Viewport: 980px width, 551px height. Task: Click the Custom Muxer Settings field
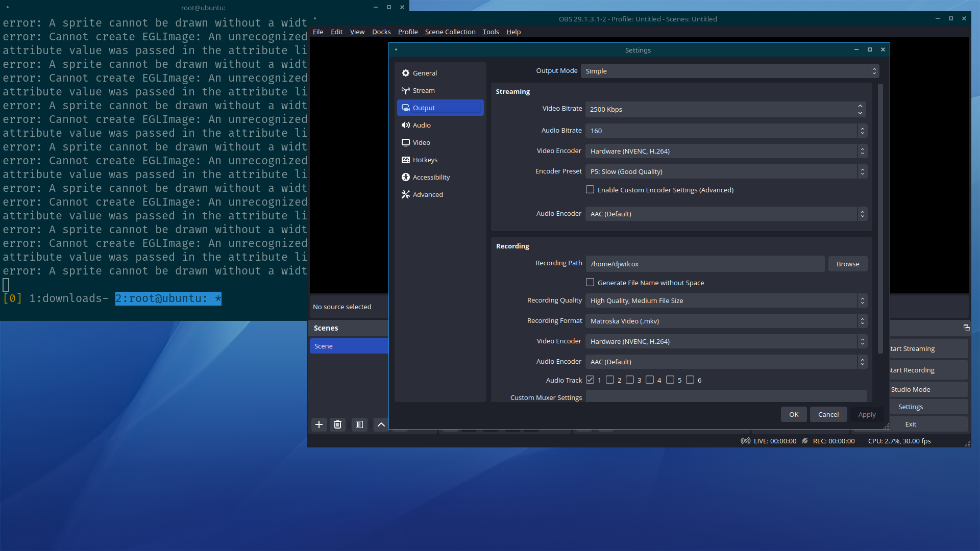pos(726,396)
